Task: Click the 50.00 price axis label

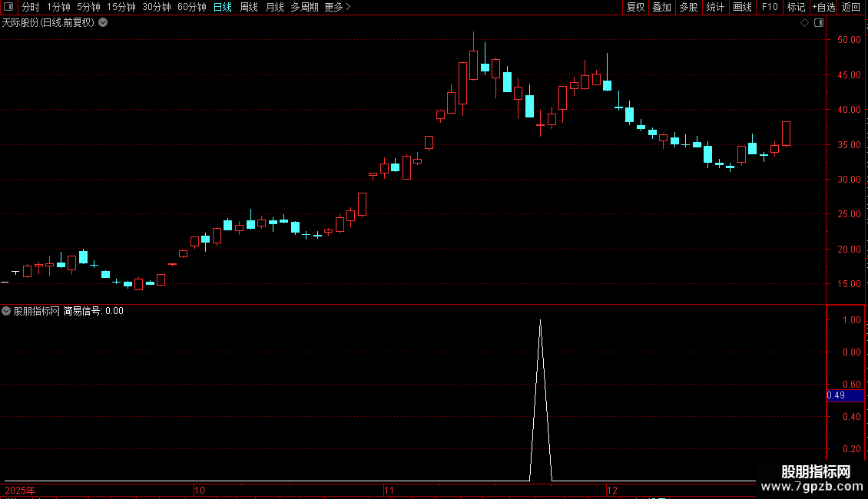Action: tap(849, 40)
